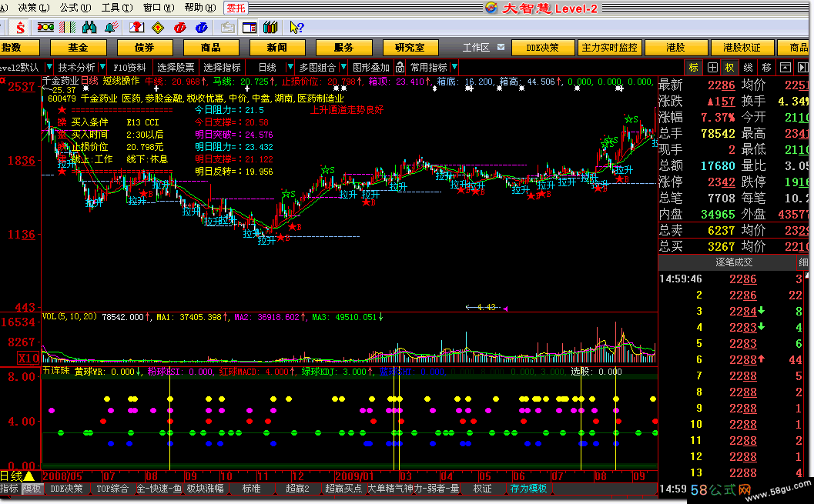This screenshot has height=504, width=814.
Task: Expand the 技术分析 dropdown arrow
Action: (102, 68)
